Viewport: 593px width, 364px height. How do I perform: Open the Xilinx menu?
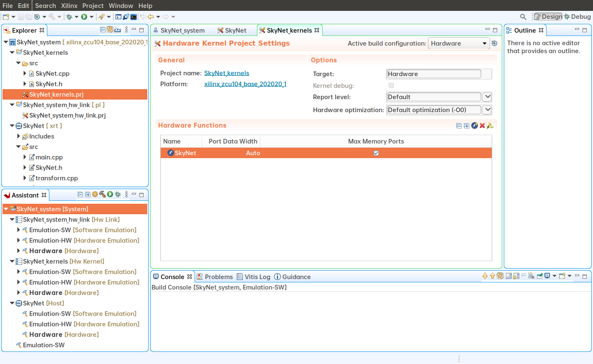[69, 5]
